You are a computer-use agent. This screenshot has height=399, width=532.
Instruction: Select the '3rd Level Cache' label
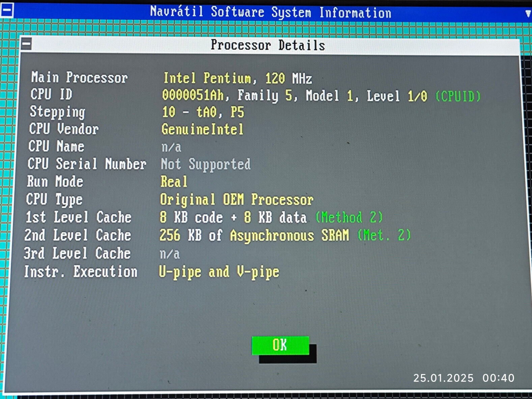[x=77, y=253]
